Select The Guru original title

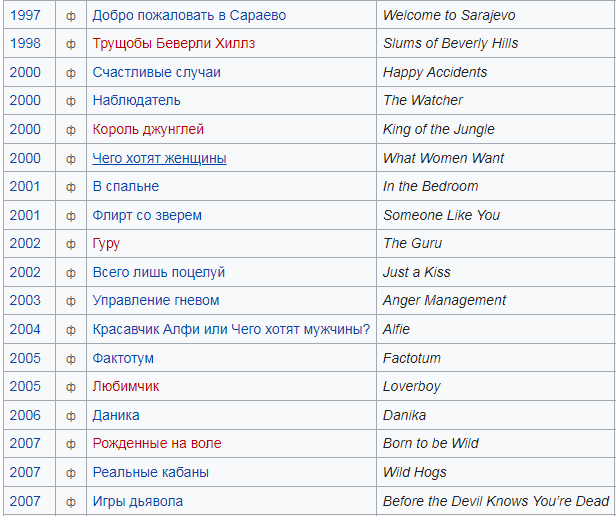[x=412, y=244]
